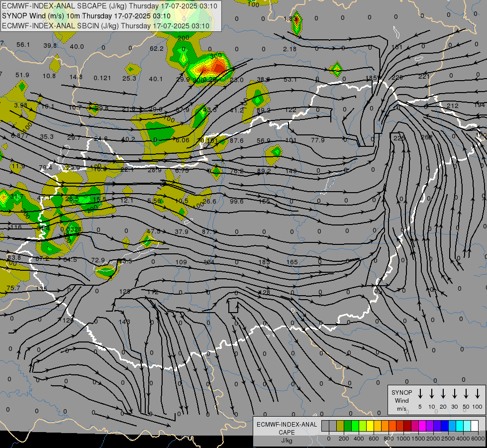Click the 77.9 value on the map
Image resolution: width=487 pixels, height=448 pixels.
(318, 140)
